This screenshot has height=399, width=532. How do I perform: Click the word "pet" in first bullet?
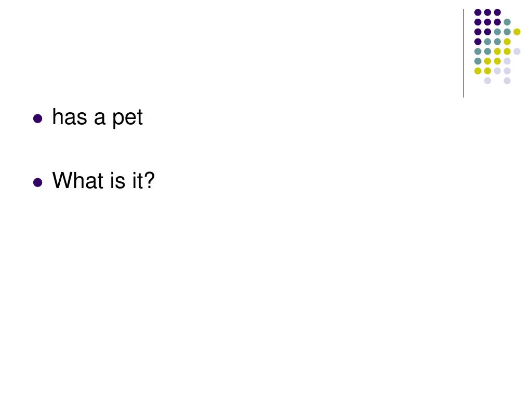(128, 118)
